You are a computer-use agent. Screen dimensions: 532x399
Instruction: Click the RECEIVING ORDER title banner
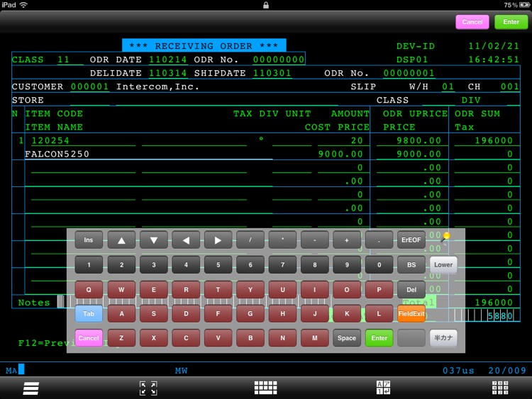pos(204,45)
